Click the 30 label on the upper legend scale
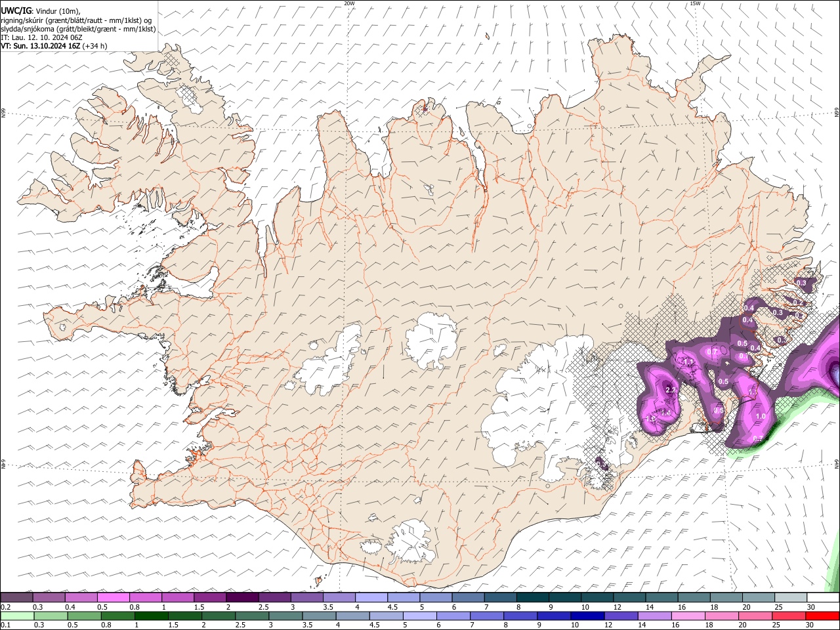 812,607
